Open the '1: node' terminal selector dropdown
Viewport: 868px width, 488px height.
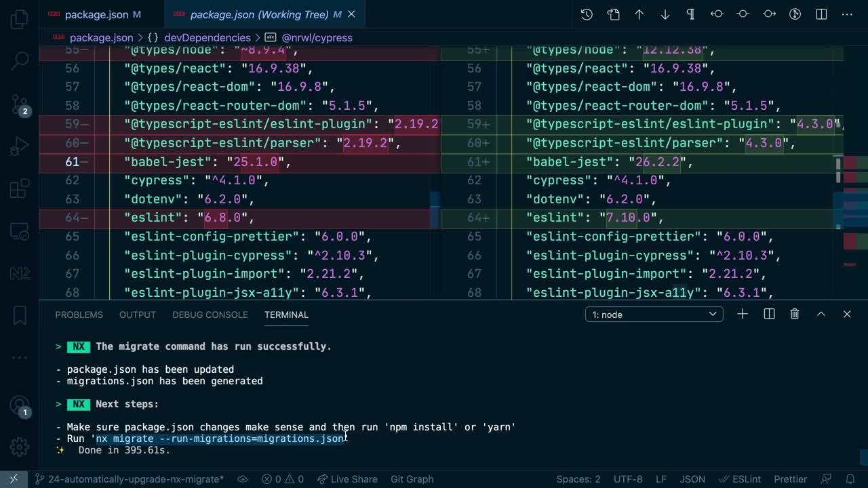(653, 314)
